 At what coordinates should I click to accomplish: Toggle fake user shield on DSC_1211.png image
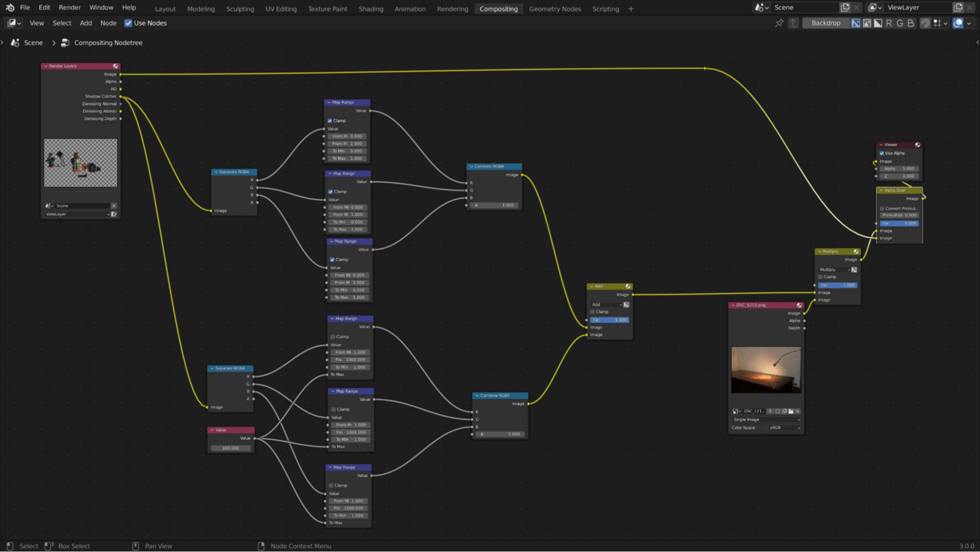(x=778, y=412)
